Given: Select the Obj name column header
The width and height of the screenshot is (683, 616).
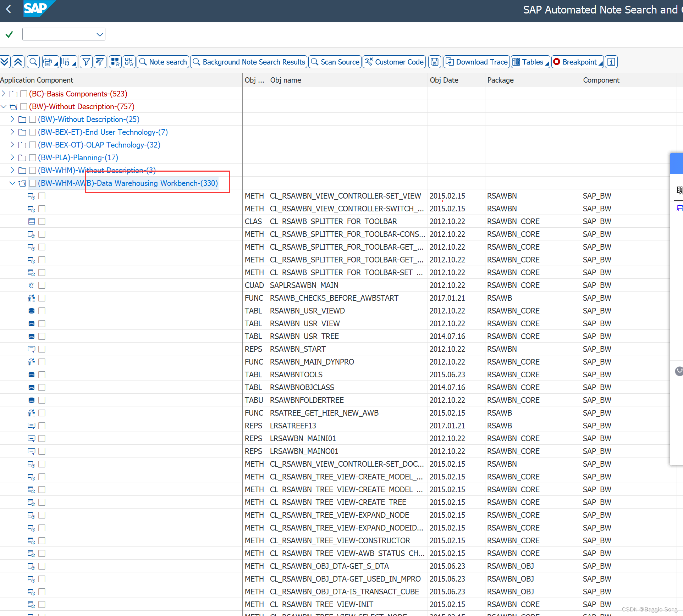Looking at the screenshot, I should (x=348, y=80).
